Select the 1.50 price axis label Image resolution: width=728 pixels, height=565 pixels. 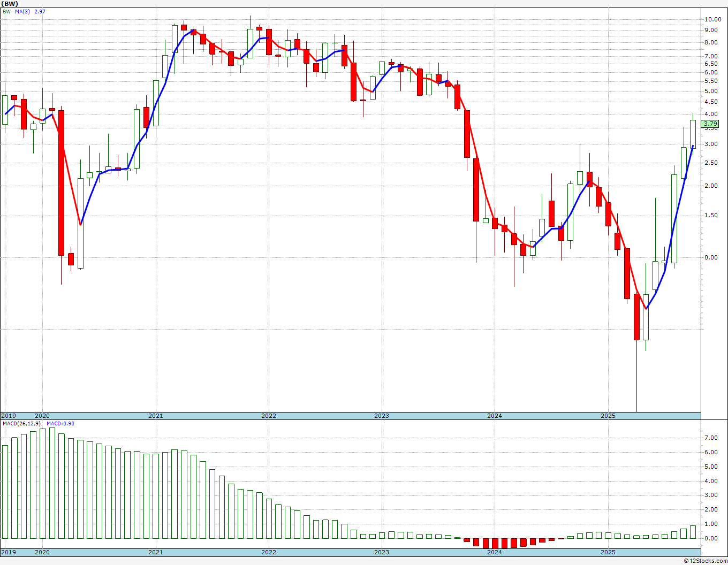pyautogui.click(x=711, y=216)
